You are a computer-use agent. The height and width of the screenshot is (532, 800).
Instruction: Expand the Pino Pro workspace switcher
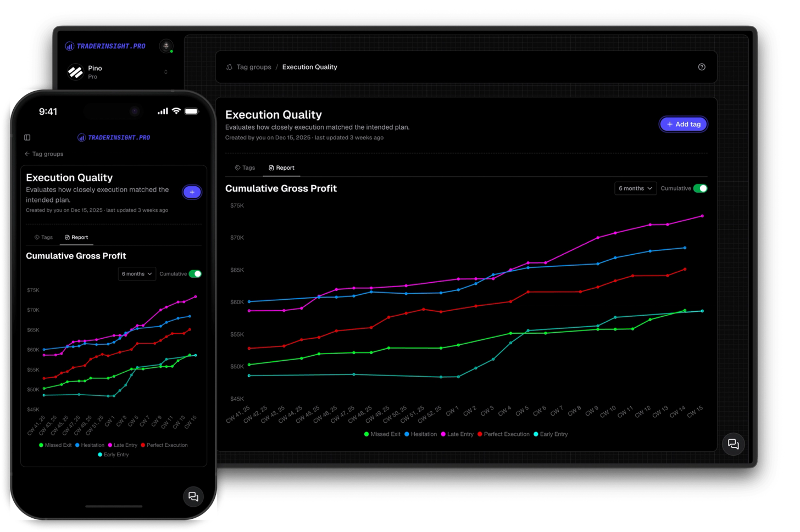(118, 72)
